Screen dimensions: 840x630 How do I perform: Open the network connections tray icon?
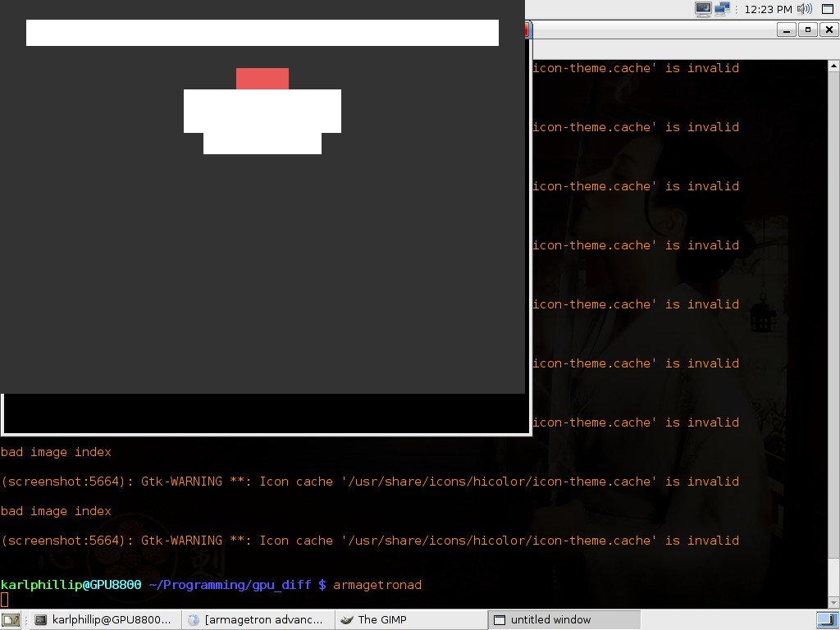coord(722,9)
